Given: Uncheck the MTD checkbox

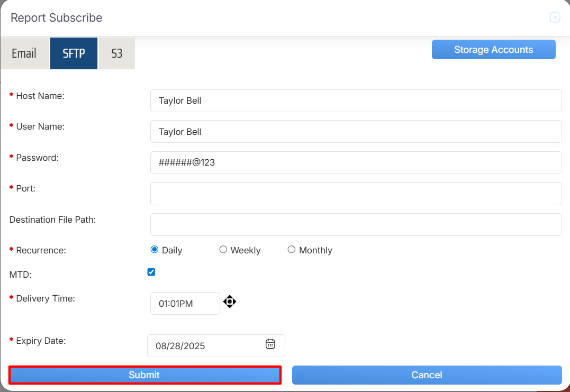Looking at the screenshot, I should click(151, 272).
